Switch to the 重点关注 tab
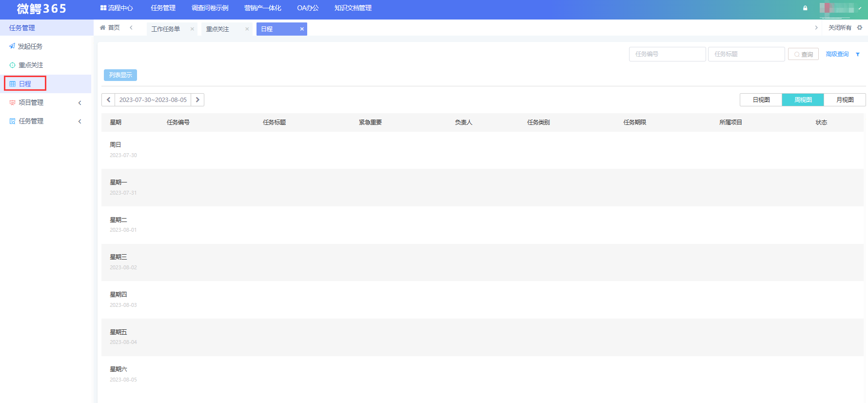Viewport: 868px width, 403px height. pyautogui.click(x=217, y=29)
